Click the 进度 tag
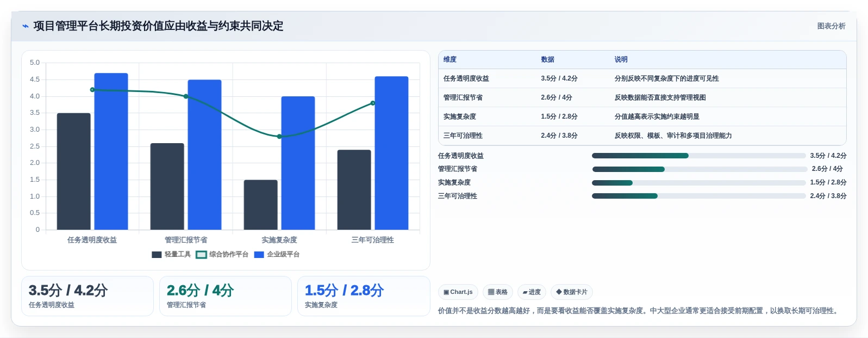Image resolution: width=868 pixels, height=338 pixels. 532,292
